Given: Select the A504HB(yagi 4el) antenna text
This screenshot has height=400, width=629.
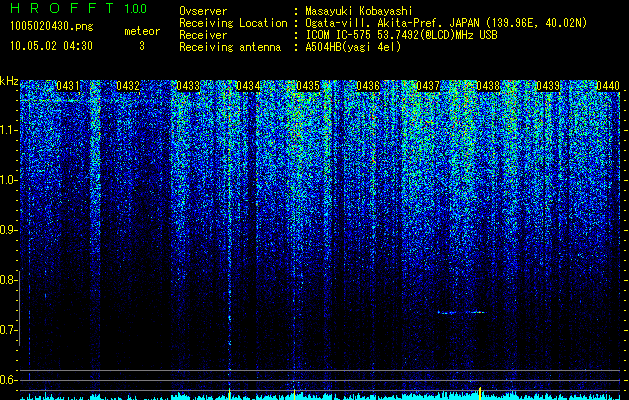Looking at the screenshot, I should (353, 47).
